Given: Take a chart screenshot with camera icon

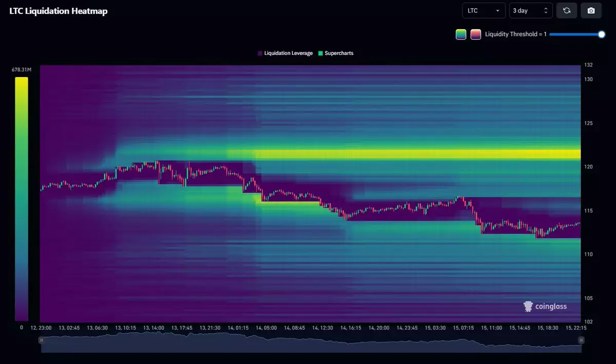Looking at the screenshot, I should pyautogui.click(x=591, y=11).
